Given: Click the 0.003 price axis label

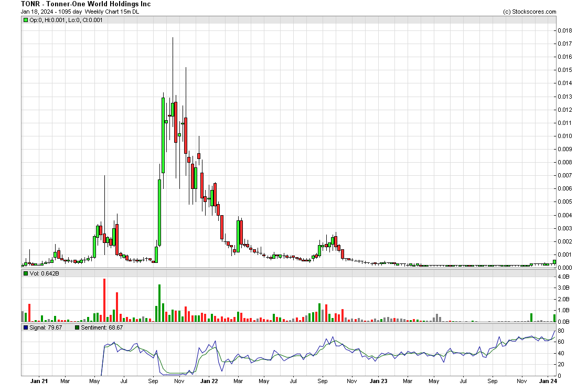Looking at the screenshot, I should [565, 229].
